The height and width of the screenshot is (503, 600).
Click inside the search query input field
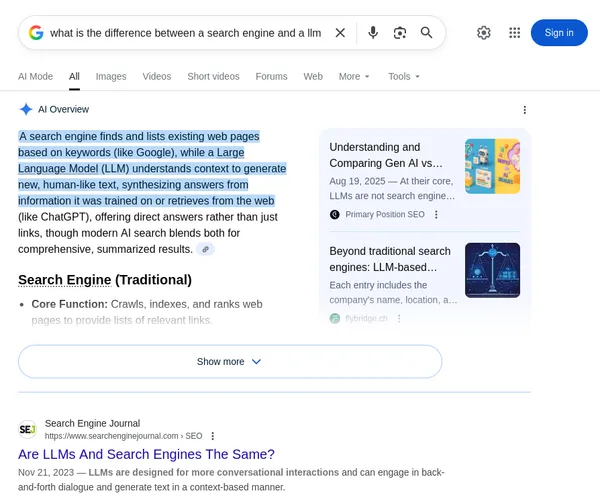186,33
